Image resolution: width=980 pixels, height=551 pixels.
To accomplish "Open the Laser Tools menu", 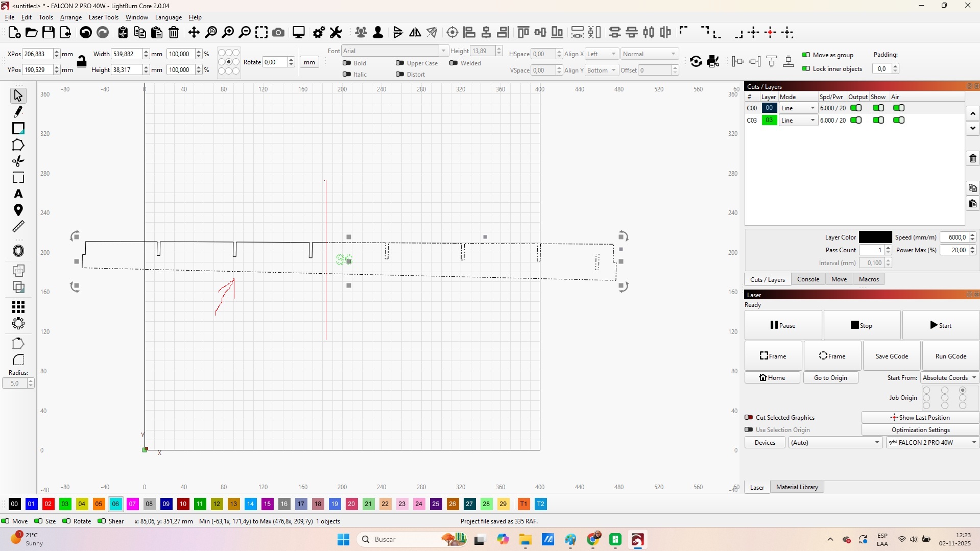I will [x=103, y=17].
